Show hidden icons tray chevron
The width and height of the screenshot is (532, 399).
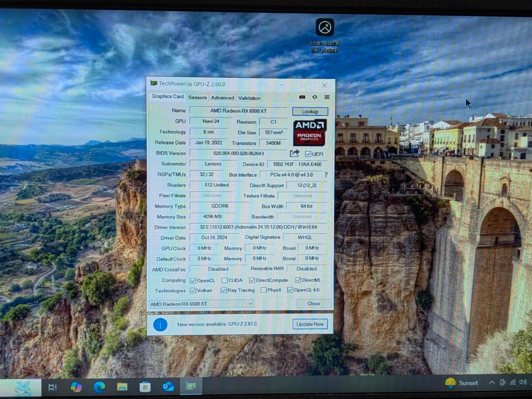click(491, 382)
